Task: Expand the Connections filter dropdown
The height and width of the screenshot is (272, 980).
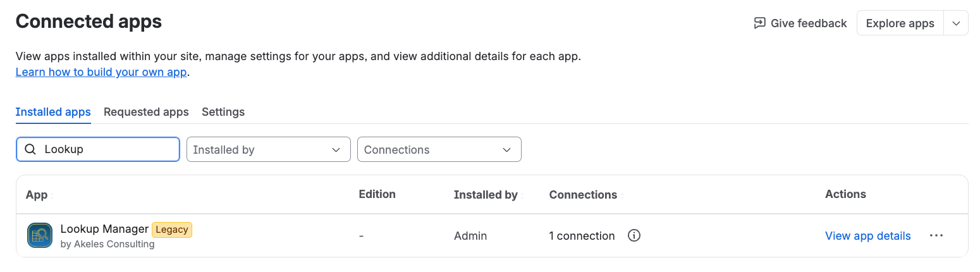Action: (x=439, y=149)
